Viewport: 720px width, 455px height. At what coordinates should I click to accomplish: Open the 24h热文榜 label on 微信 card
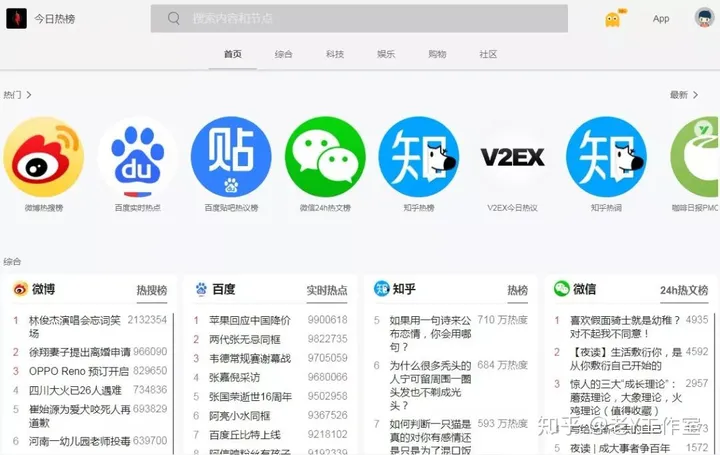coord(684,290)
